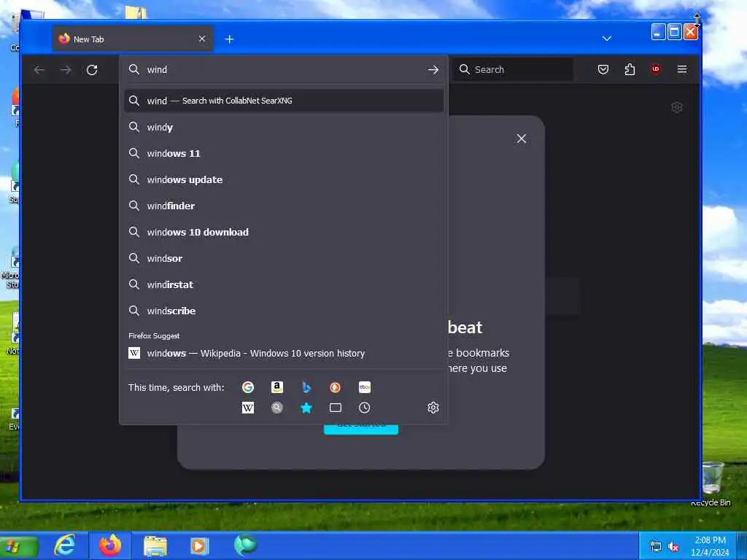Open the Recycle Bin desktop icon
747x560 pixels.
[x=712, y=483]
